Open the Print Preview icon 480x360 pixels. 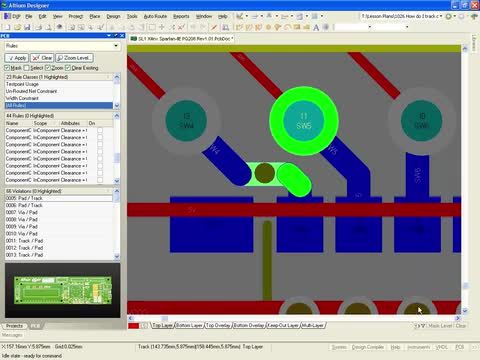tap(49, 27)
